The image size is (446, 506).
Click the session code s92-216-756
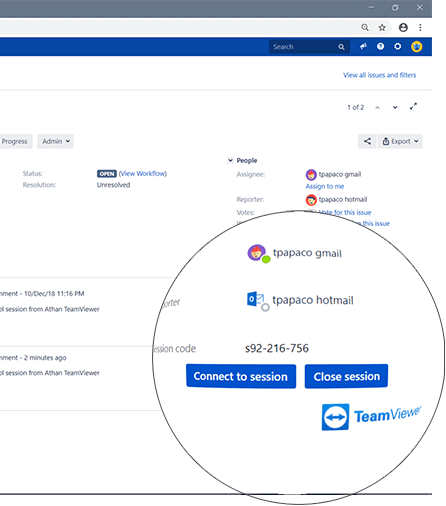[277, 348]
